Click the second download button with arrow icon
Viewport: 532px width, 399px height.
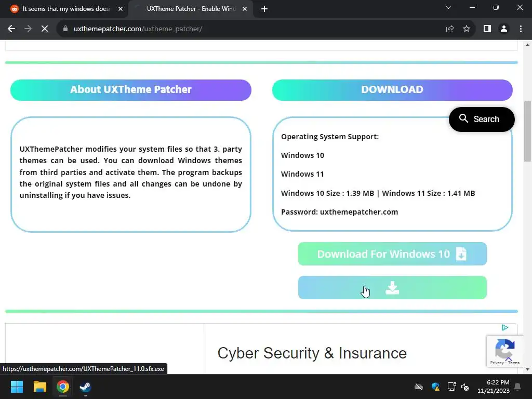point(392,288)
